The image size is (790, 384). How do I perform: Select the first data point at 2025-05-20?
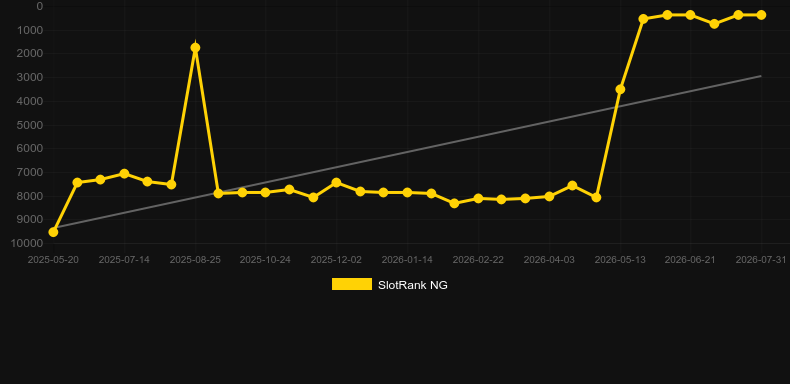tap(53, 232)
